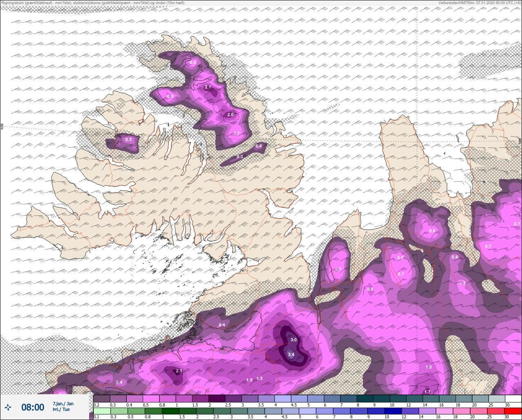Click the 0.8 precipitation value label

click(x=370, y=290)
